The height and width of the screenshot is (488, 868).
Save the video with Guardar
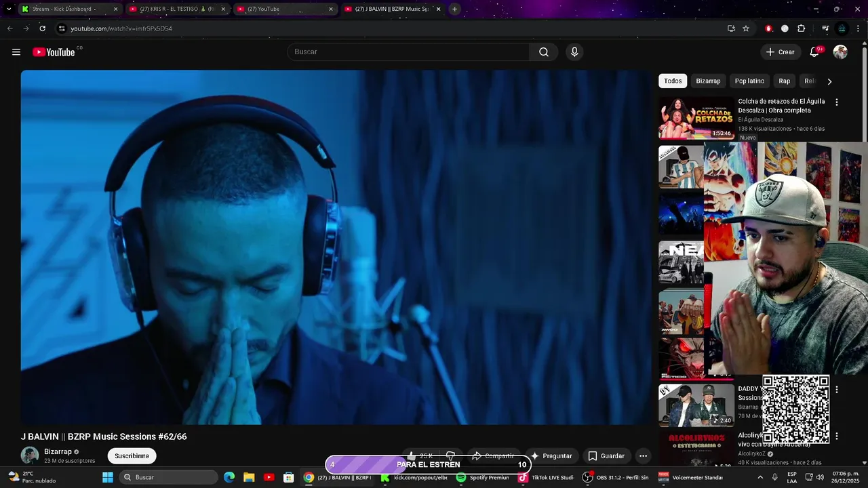click(606, 456)
